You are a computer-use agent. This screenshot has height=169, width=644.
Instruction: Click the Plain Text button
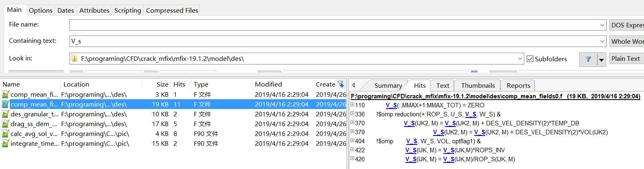626,59
